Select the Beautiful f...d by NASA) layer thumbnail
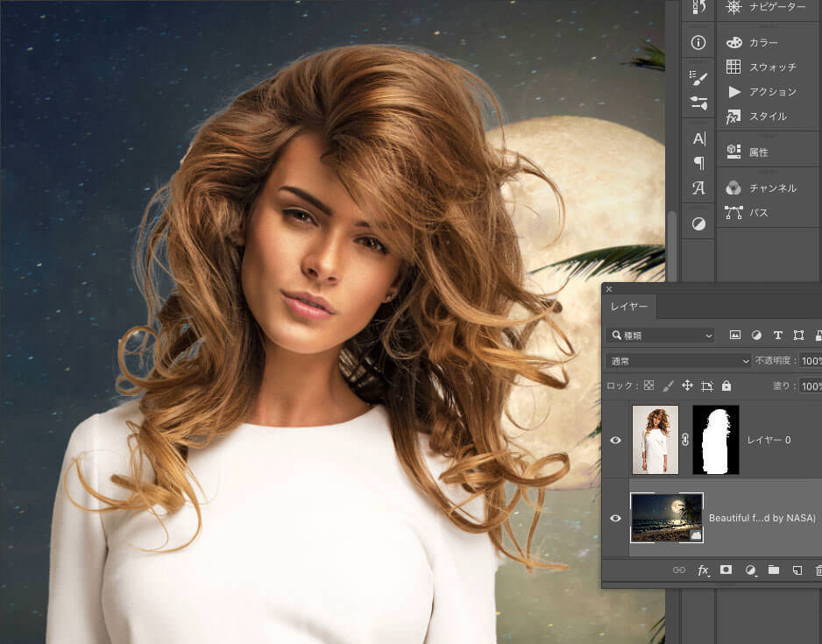Screen dimensions: 822x644 [x=667, y=518]
